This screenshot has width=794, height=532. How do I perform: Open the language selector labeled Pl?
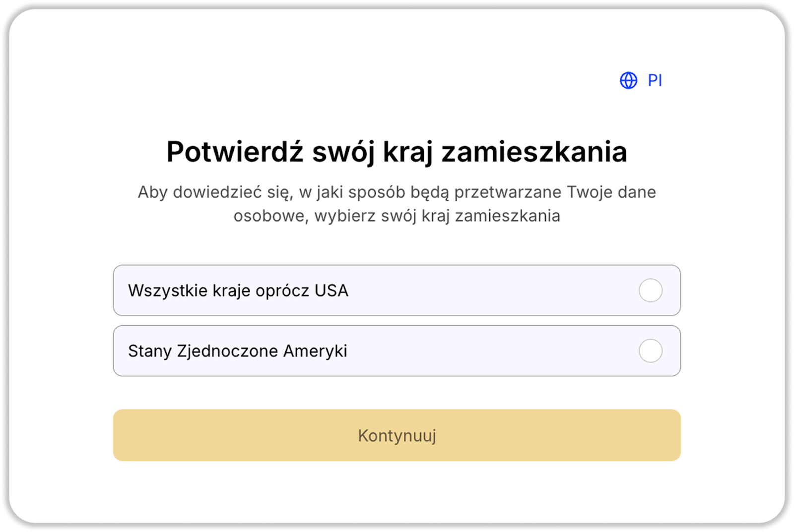click(x=641, y=80)
